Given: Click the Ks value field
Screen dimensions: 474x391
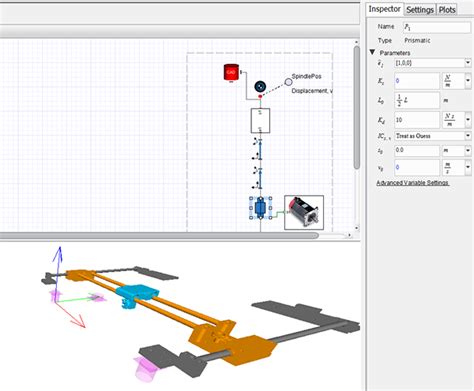Looking at the screenshot, I should (417, 81).
